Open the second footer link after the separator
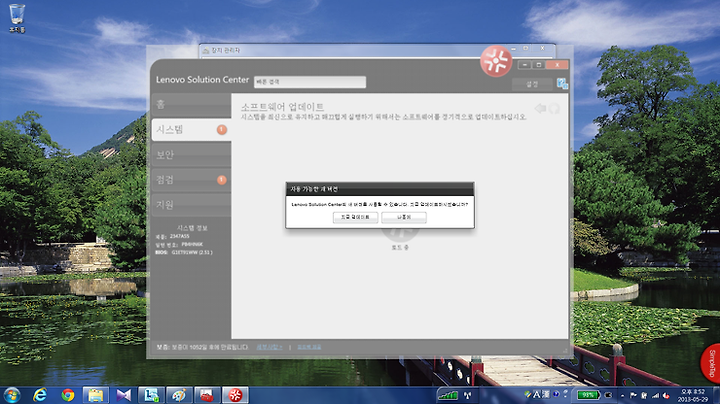Screen dimensions: 720x404 (309, 347)
